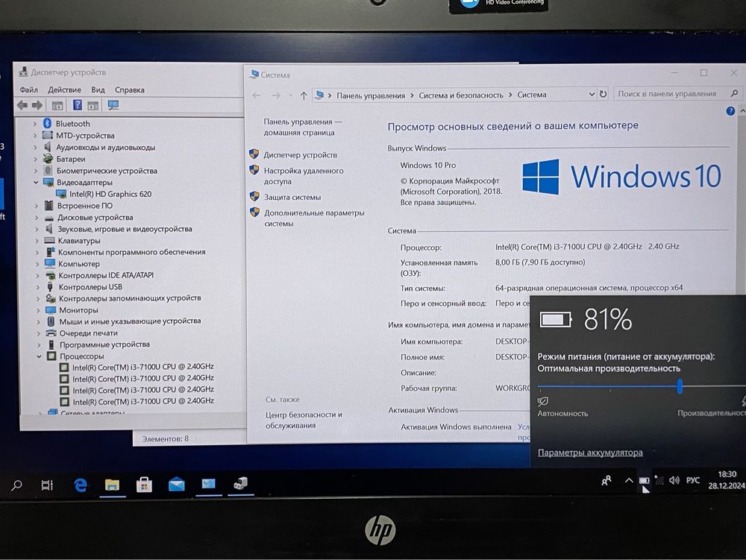The height and width of the screenshot is (560, 746).
Task: Expand the Дисковые устройства node
Action: [36, 217]
